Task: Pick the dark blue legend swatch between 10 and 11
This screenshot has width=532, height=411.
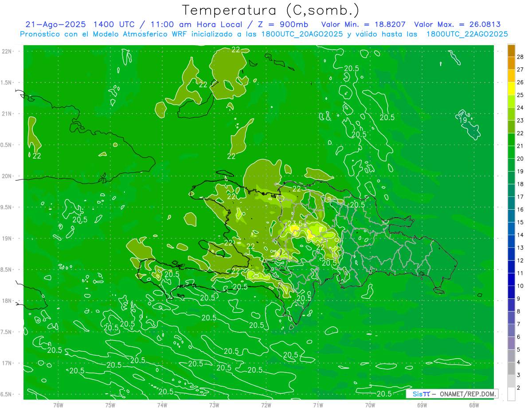Action: coord(511,280)
